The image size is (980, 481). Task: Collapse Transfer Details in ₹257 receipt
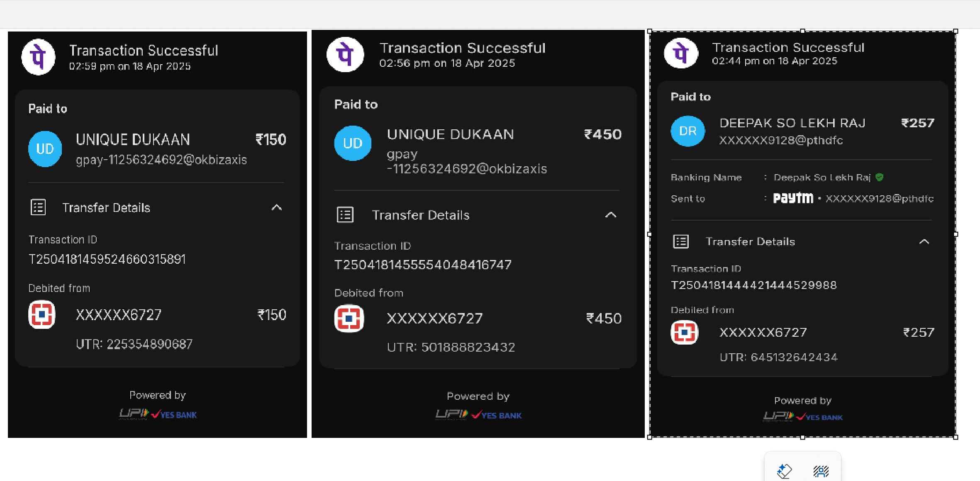coord(924,241)
